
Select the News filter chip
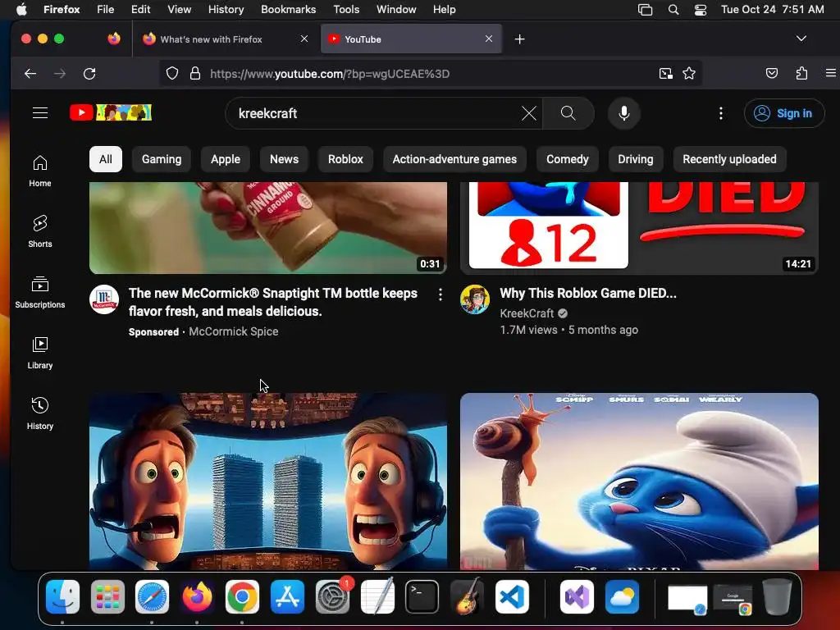pos(284,159)
